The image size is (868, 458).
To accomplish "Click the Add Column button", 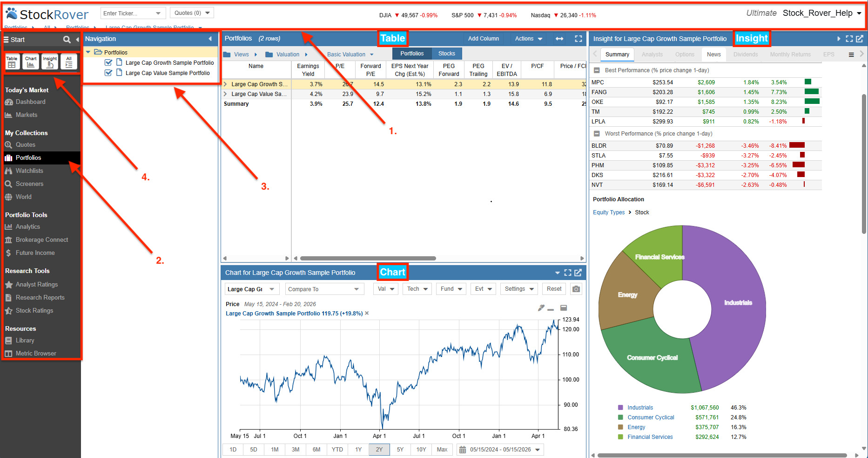I will [483, 39].
